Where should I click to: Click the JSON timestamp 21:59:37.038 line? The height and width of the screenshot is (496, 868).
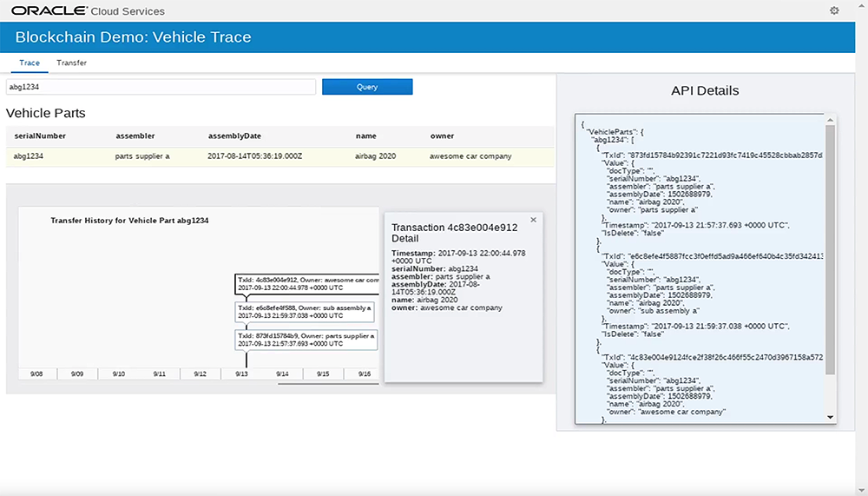(696, 327)
